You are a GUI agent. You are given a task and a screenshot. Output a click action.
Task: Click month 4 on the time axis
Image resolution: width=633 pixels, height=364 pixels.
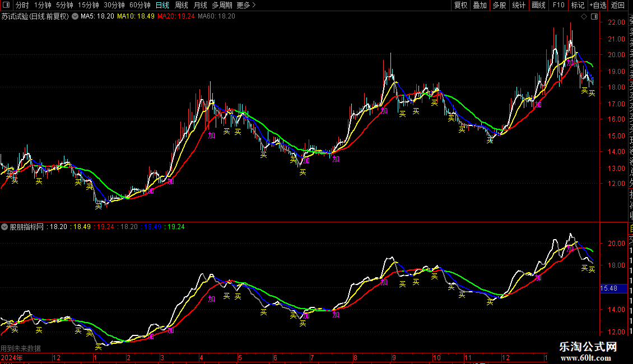click(201, 357)
